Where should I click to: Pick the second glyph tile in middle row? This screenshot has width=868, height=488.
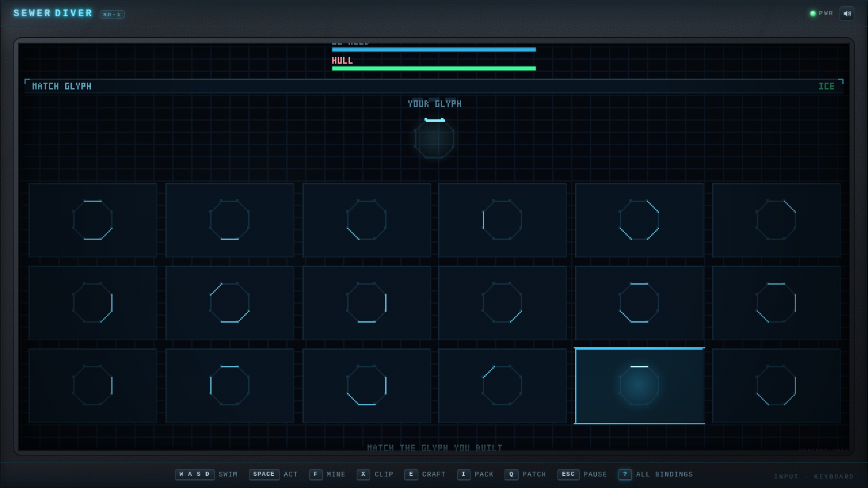230,303
